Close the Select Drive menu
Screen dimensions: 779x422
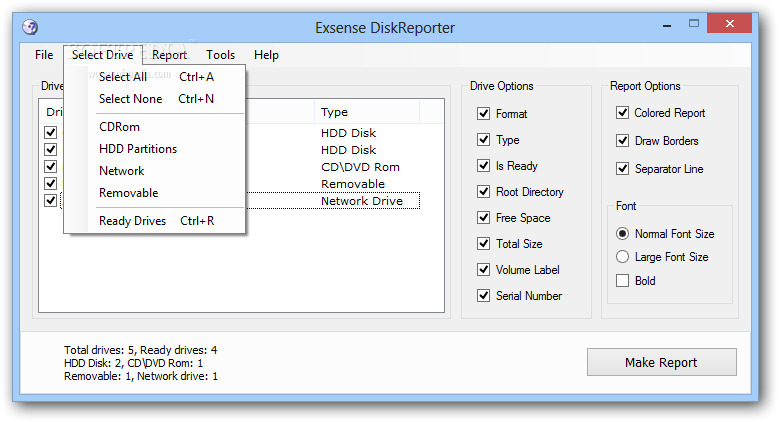coord(103,55)
